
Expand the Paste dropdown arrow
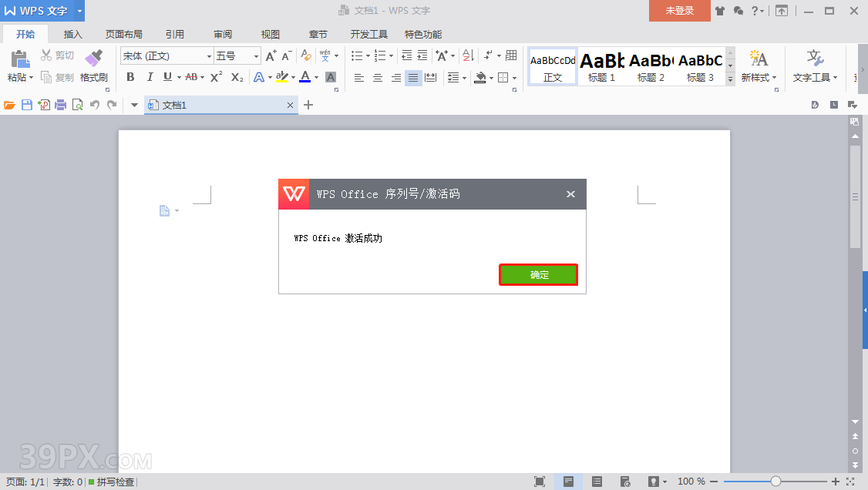tap(31, 77)
